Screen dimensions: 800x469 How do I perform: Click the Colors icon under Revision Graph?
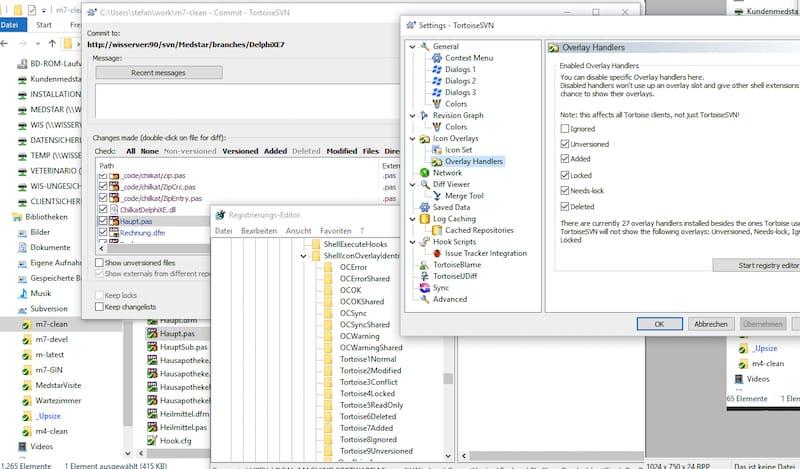[437, 127]
